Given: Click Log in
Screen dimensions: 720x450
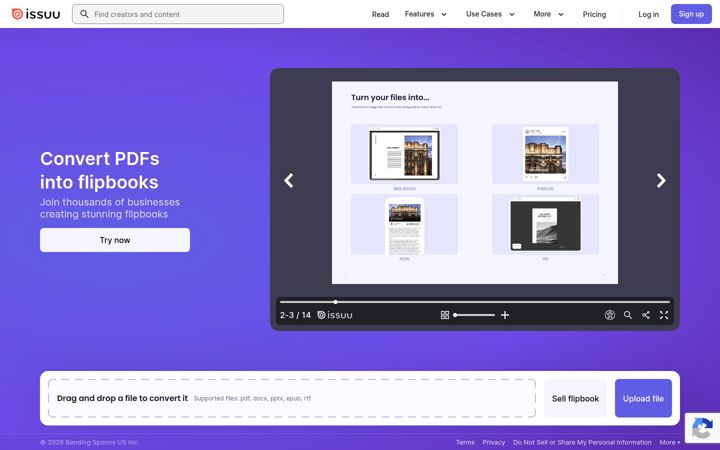Looking at the screenshot, I should [x=648, y=14].
